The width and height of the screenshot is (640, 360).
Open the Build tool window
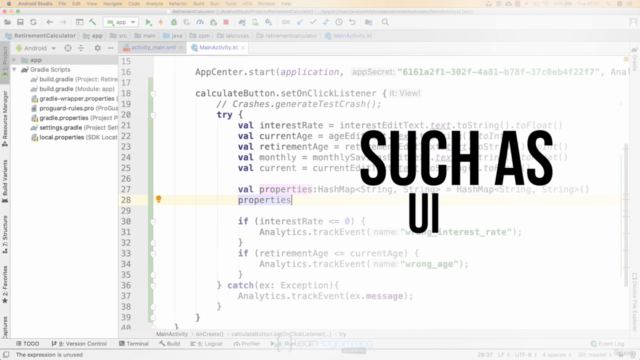tap(170, 344)
